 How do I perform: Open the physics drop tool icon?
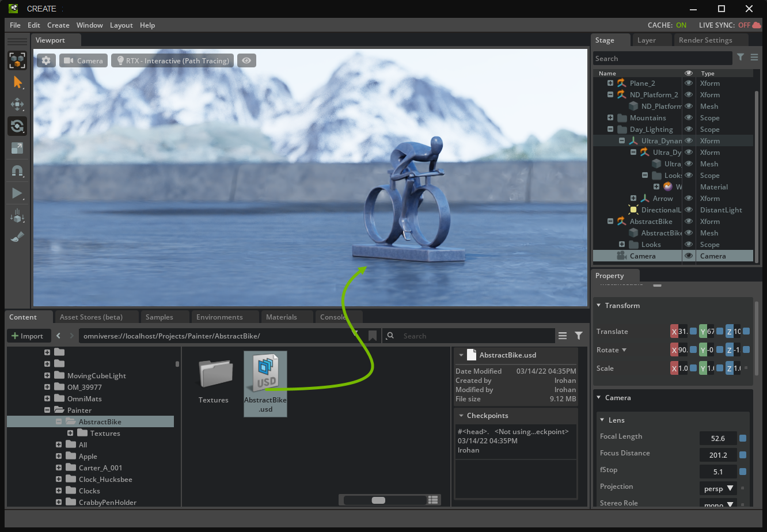click(17, 216)
